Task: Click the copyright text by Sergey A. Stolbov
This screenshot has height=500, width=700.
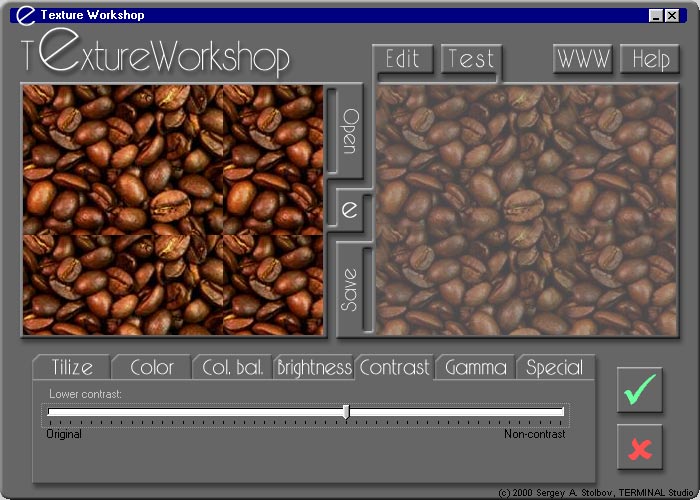Action: coord(598,493)
